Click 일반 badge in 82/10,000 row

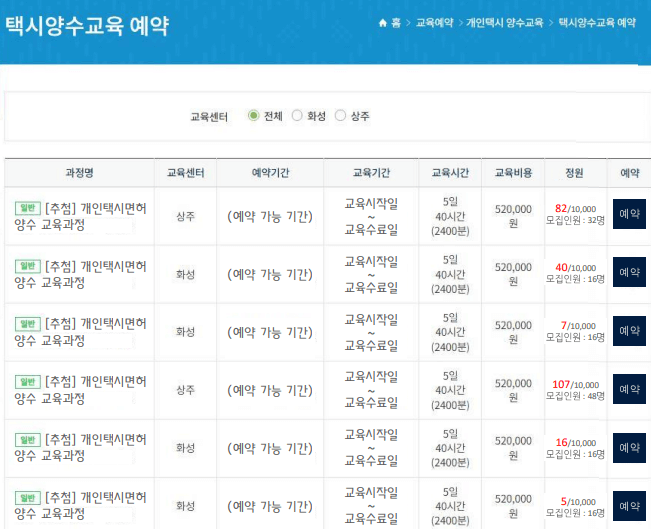28,208
